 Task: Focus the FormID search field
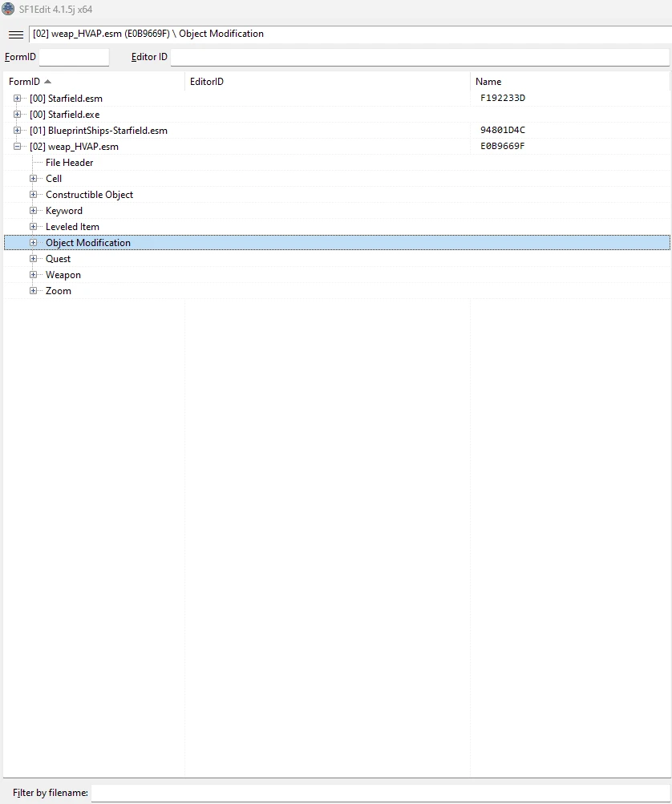74,57
